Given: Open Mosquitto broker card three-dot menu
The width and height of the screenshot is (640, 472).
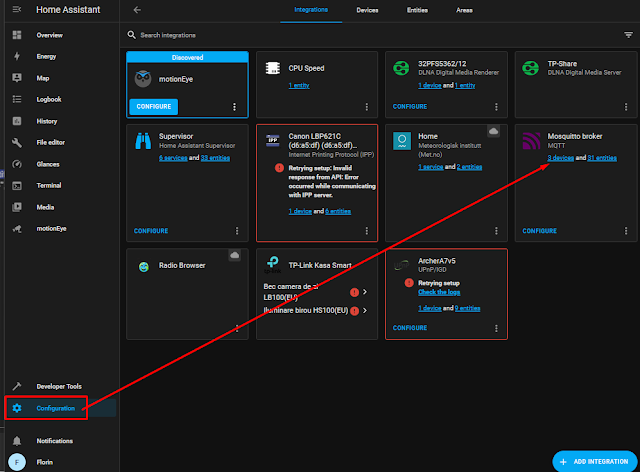Looking at the screenshot, I should click(626, 231).
